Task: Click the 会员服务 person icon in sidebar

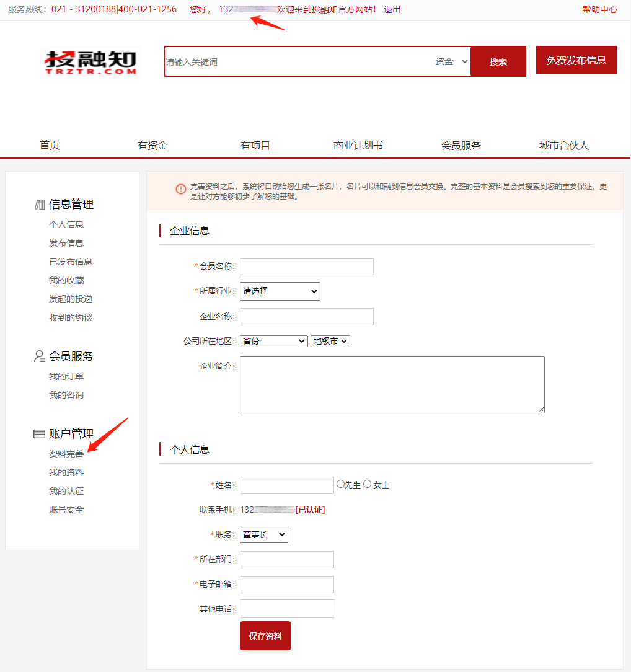Action: pyautogui.click(x=40, y=355)
